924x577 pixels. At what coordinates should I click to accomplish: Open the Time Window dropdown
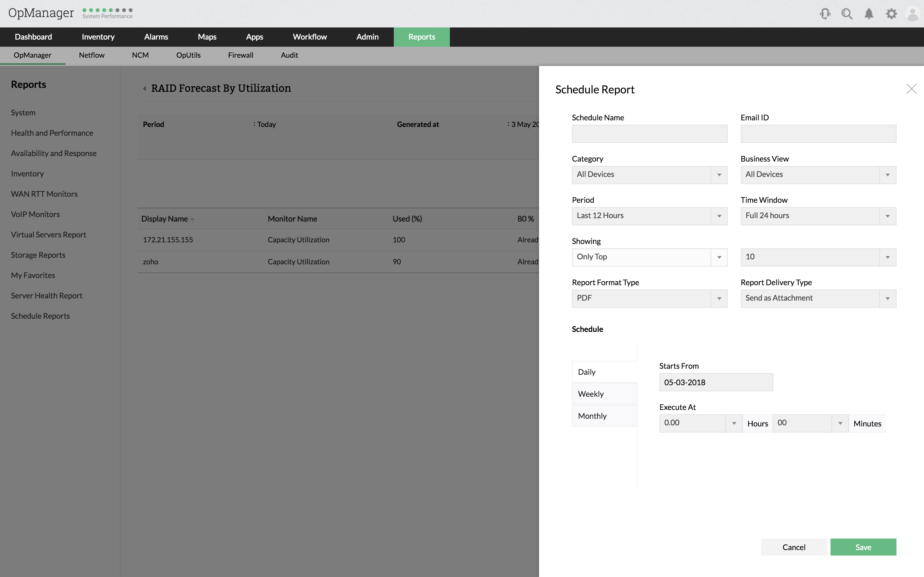(887, 216)
